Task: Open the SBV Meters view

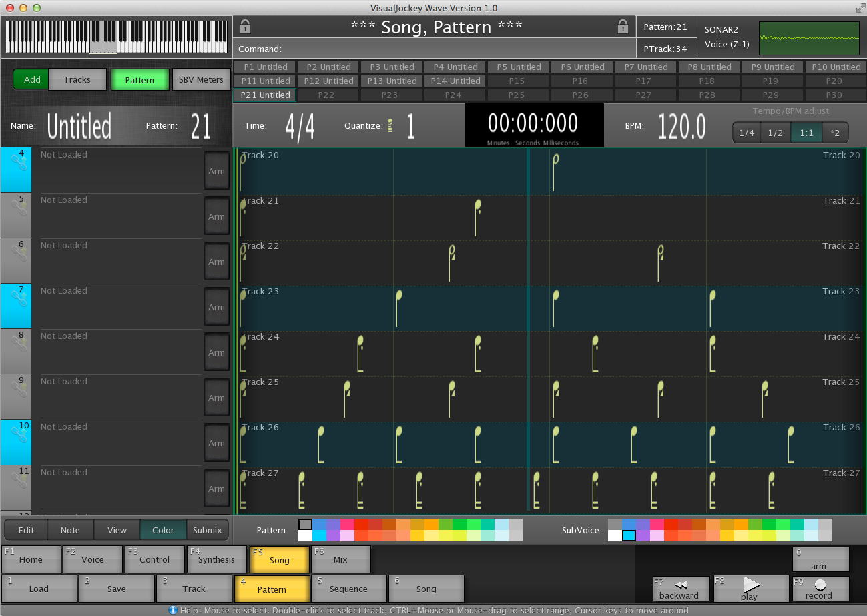Action: [201, 80]
